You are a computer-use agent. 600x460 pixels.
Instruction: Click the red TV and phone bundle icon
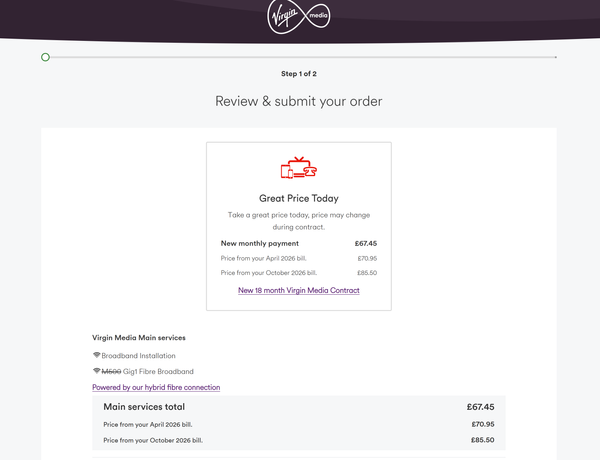click(x=299, y=168)
